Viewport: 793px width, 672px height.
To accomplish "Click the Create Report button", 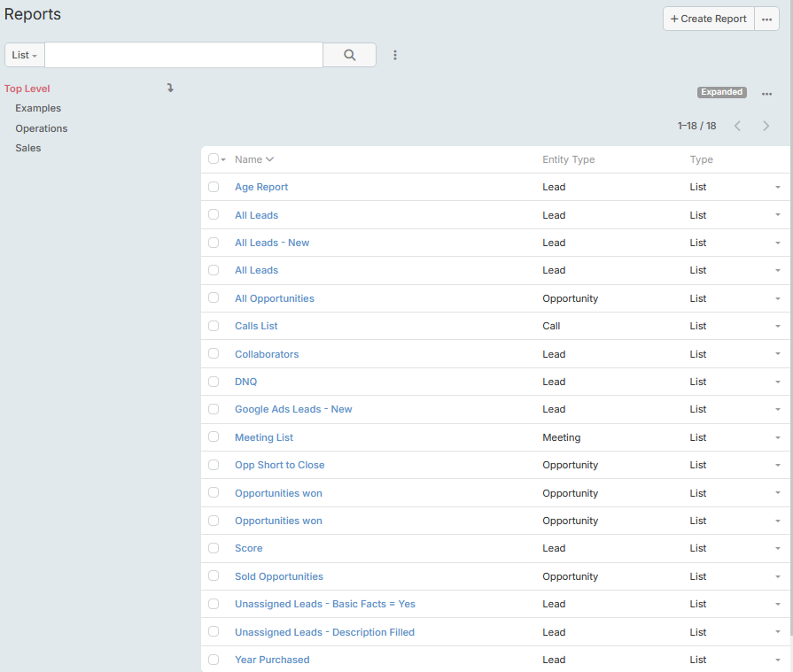I will [708, 19].
